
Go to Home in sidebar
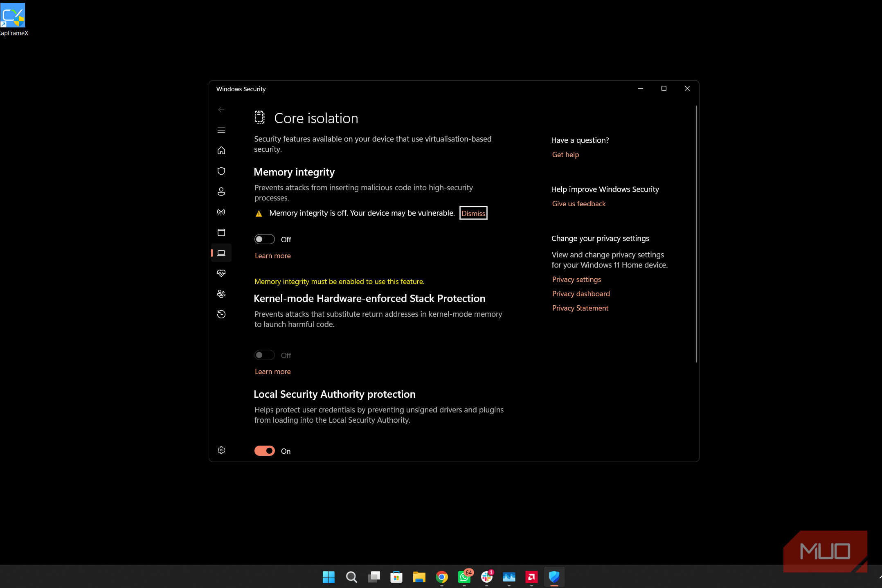click(221, 151)
